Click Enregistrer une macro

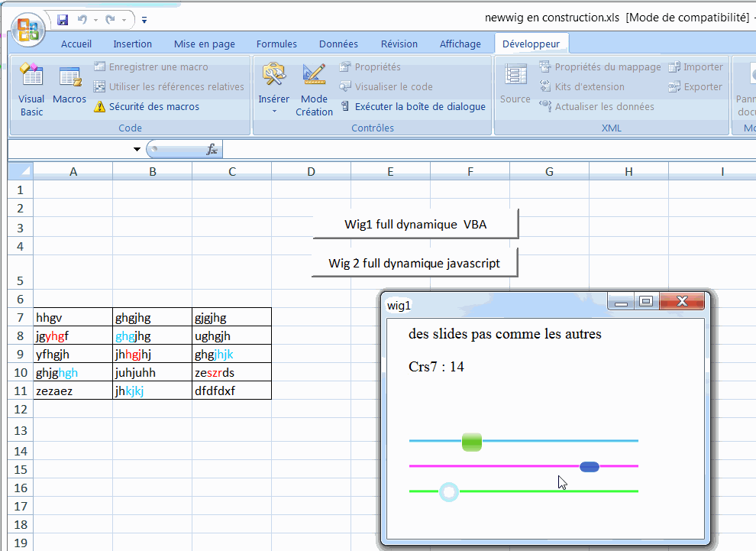coord(151,66)
